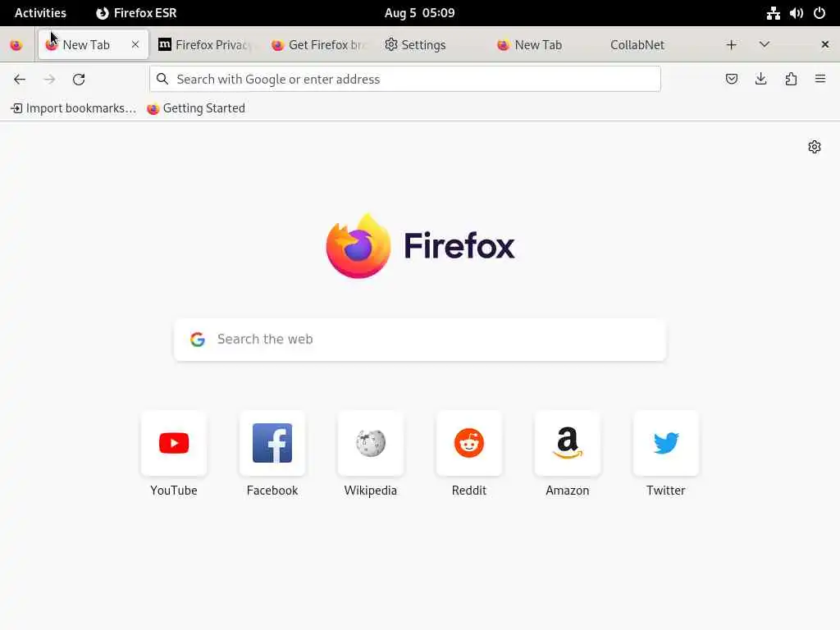Switch to the Get Firefox browser tab

click(x=319, y=45)
